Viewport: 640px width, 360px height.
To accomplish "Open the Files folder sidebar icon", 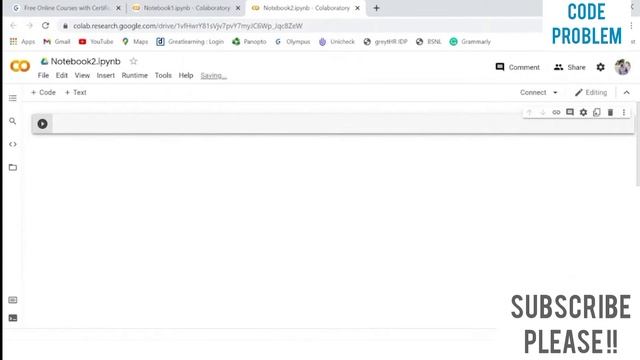I will (x=13, y=167).
